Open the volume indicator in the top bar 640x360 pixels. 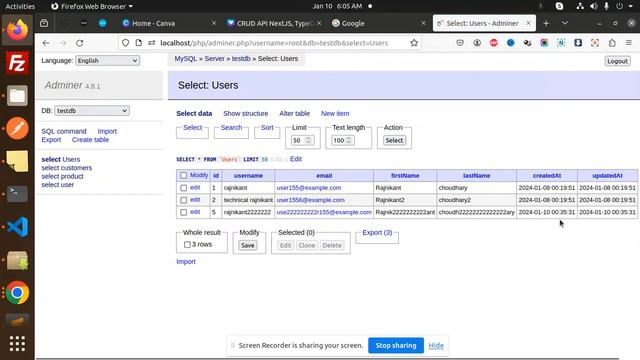594,6
